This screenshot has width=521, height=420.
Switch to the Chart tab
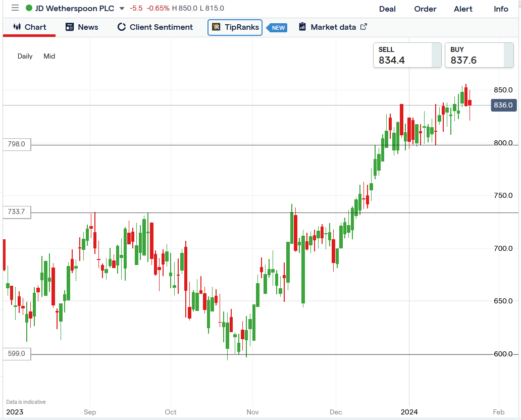(29, 27)
